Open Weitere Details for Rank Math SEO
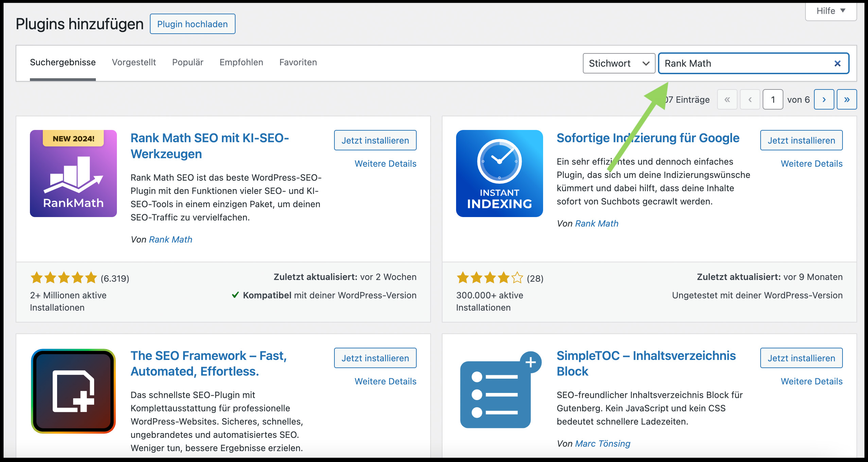This screenshot has height=462, width=868. tap(385, 164)
